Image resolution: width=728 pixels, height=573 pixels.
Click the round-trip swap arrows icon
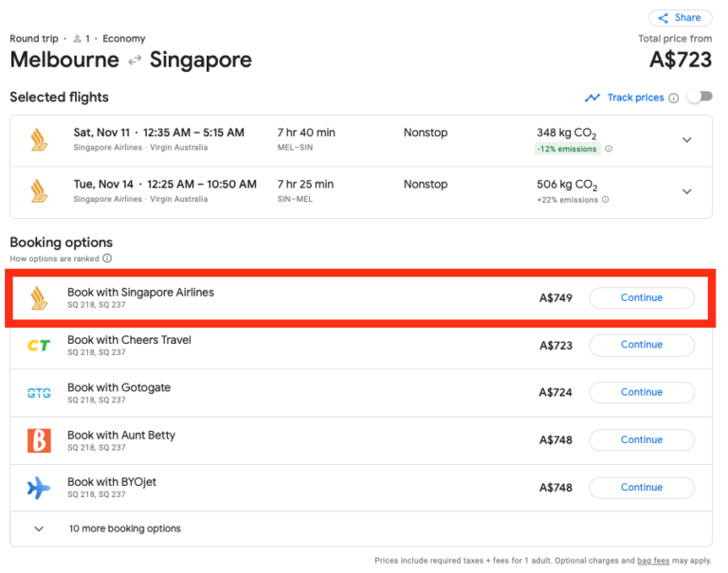pyautogui.click(x=135, y=61)
